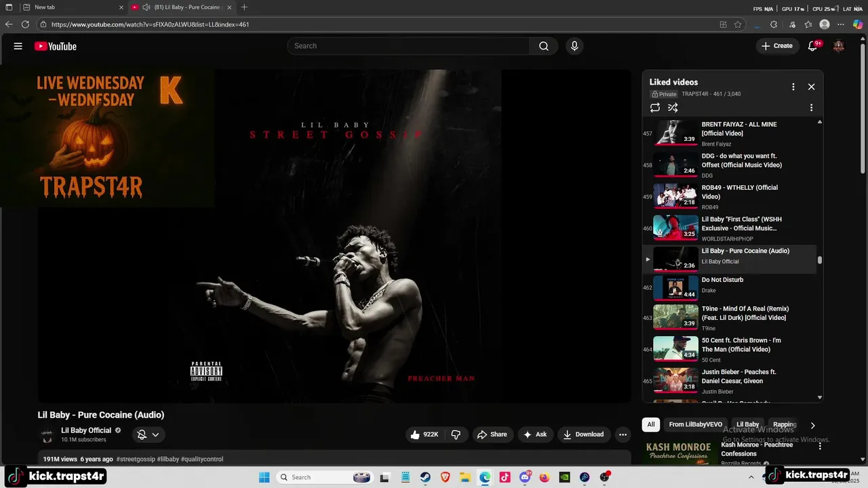Open the YouTube account avatar menu
Viewport: 868px width, 488px height.
point(839,46)
